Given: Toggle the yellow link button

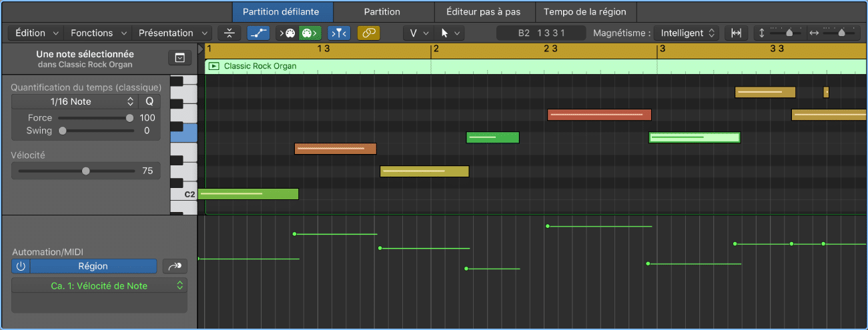Looking at the screenshot, I should (x=368, y=33).
